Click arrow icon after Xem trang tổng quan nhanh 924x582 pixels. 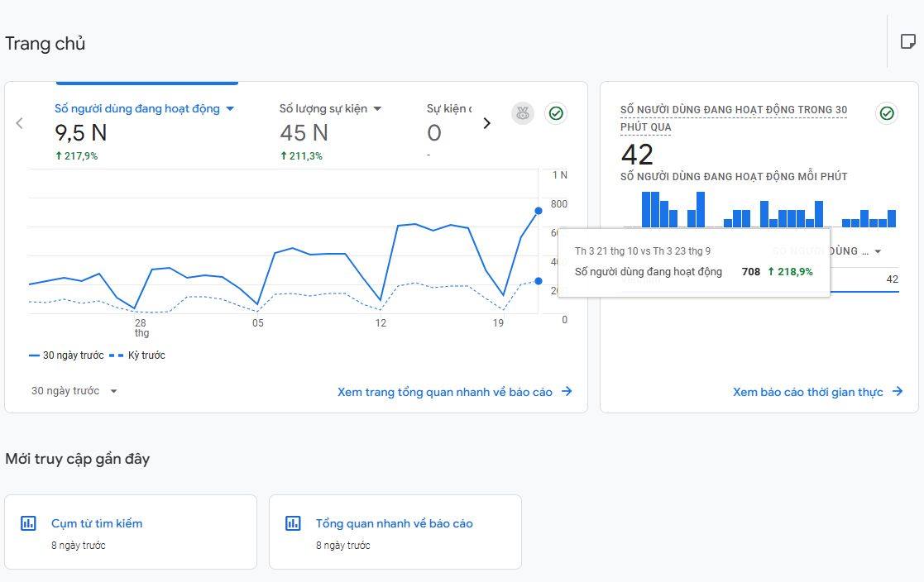point(567,392)
